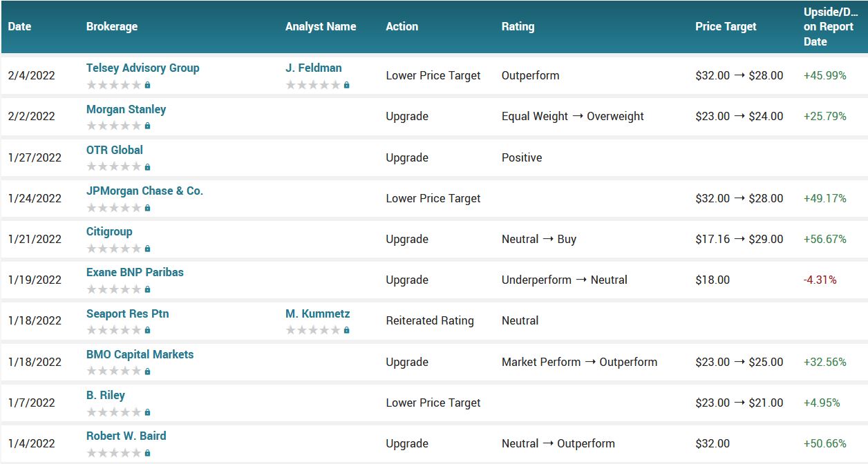Screen dimensions: 868x464
Task: Sort by Brokerage column header
Action: click(112, 26)
